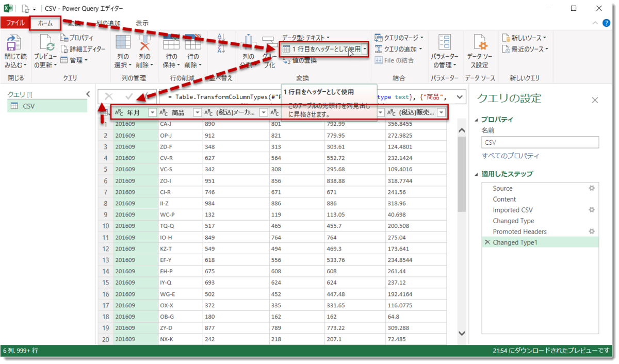Viewport: 619px width, 364px height.
Task: Select the Changed Type step
Action: pyautogui.click(x=540, y=221)
